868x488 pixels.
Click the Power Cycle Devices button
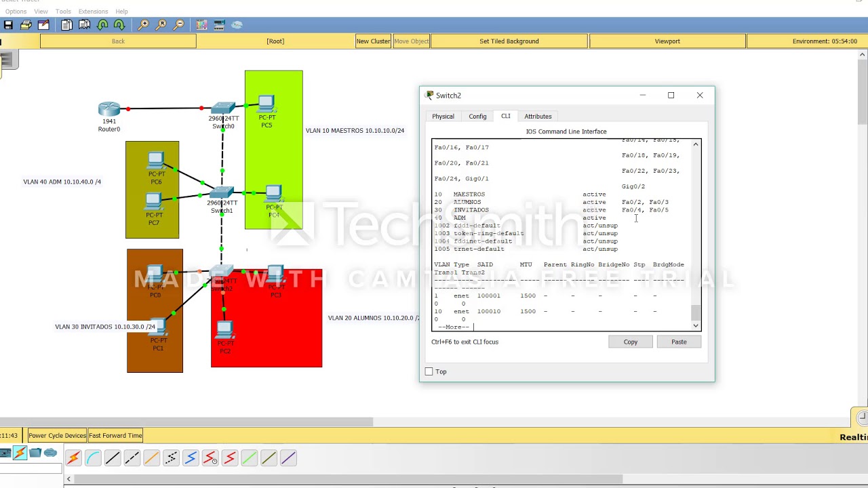57,436
